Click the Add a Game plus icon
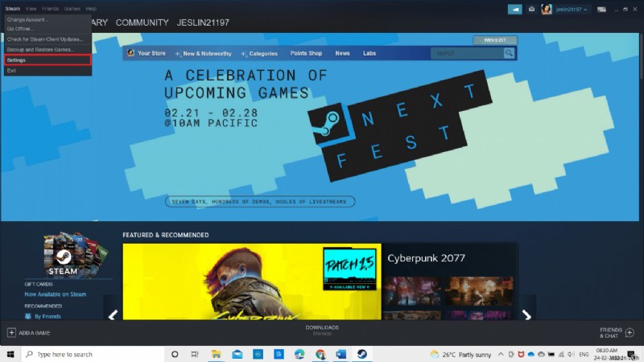The height and width of the screenshot is (362, 644). click(x=11, y=333)
